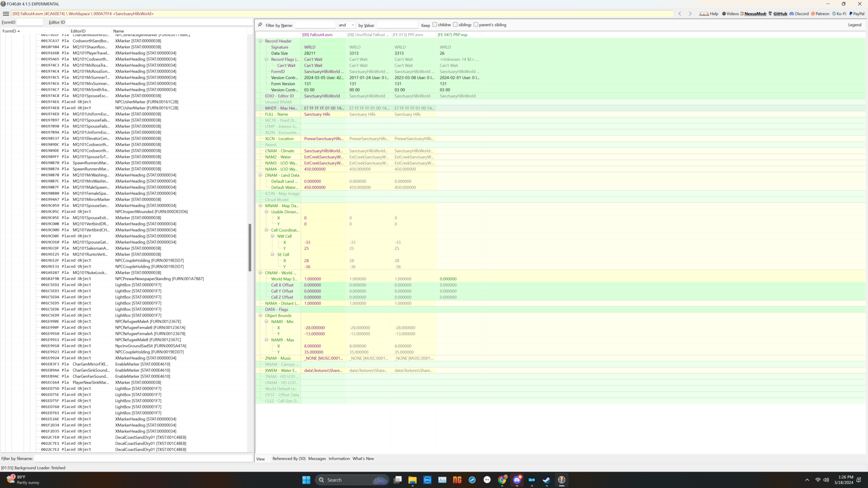Switch to Referenced By (50) tab

[289, 459]
